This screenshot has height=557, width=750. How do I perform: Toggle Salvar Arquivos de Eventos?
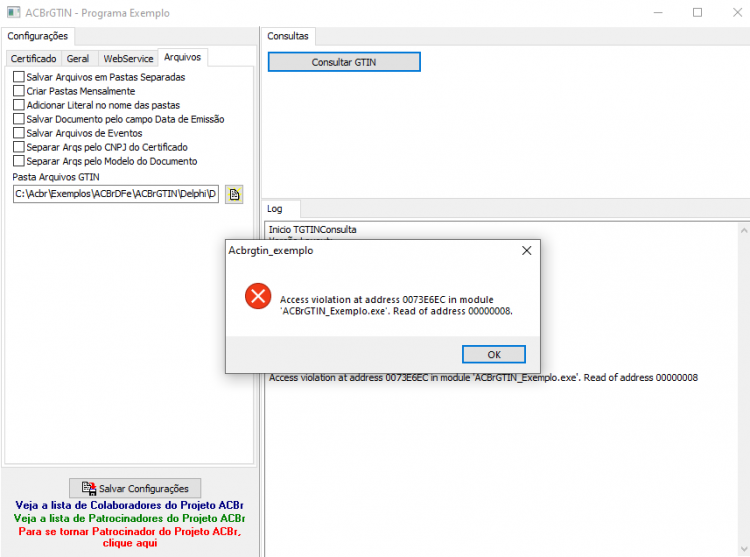point(19,133)
